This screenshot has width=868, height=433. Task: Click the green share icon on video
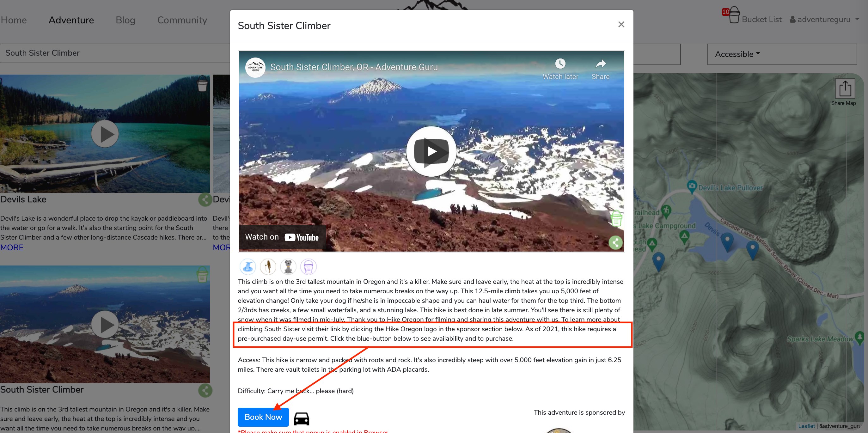point(615,242)
